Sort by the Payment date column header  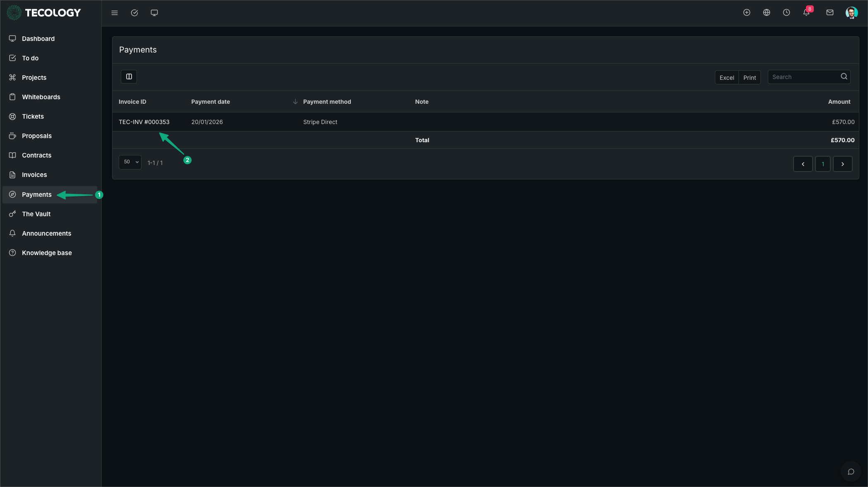pos(211,102)
